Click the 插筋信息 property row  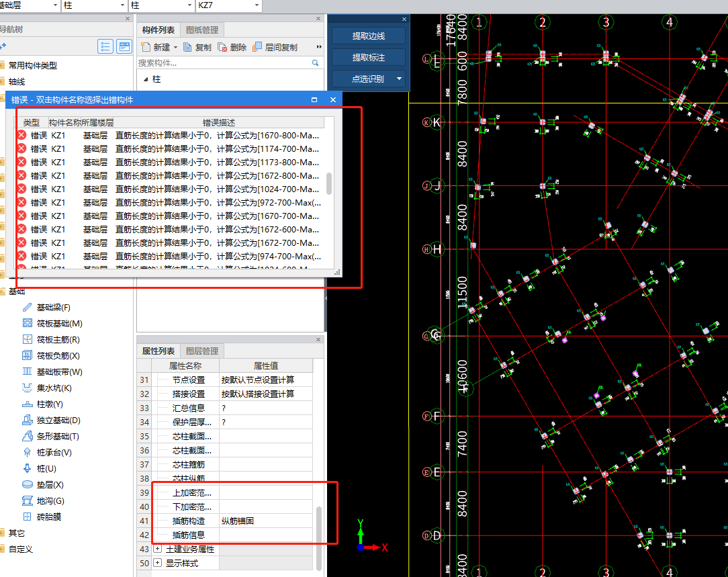[x=225, y=535]
